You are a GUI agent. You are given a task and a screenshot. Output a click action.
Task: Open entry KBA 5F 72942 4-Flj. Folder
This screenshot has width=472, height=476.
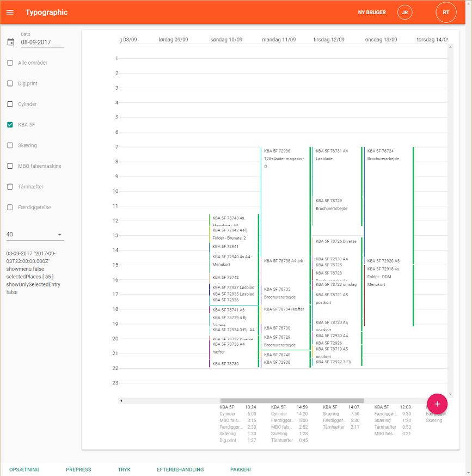[233, 234]
